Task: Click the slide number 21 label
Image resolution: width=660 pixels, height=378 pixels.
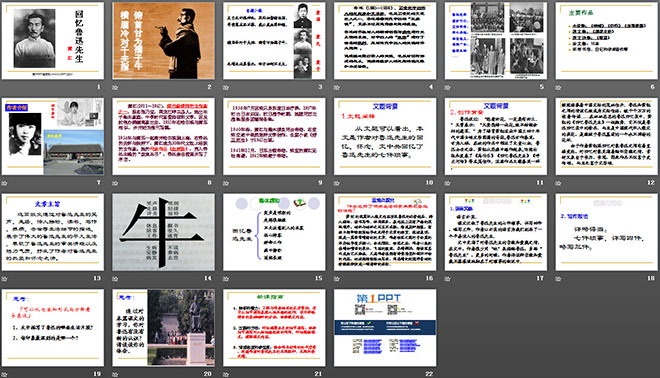Action: pyautogui.click(x=318, y=374)
